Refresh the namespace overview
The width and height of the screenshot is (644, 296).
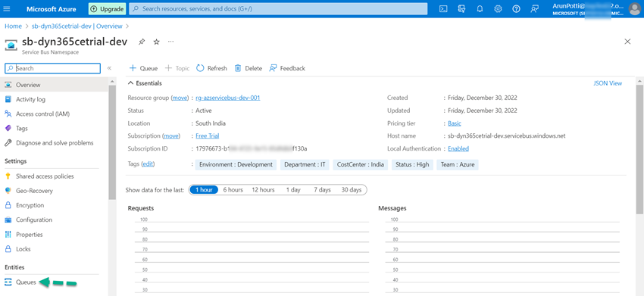tap(211, 68)
